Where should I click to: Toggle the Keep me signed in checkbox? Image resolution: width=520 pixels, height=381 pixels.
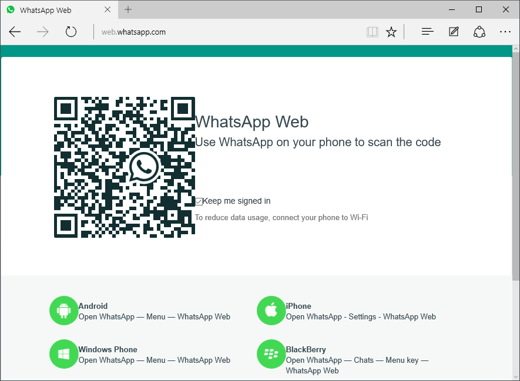click(199, 201)
